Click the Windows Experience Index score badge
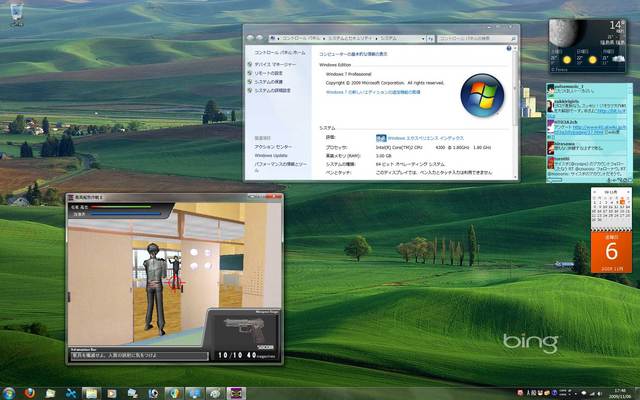This screenshot has width=640, height=400. [x=381, y=138]
